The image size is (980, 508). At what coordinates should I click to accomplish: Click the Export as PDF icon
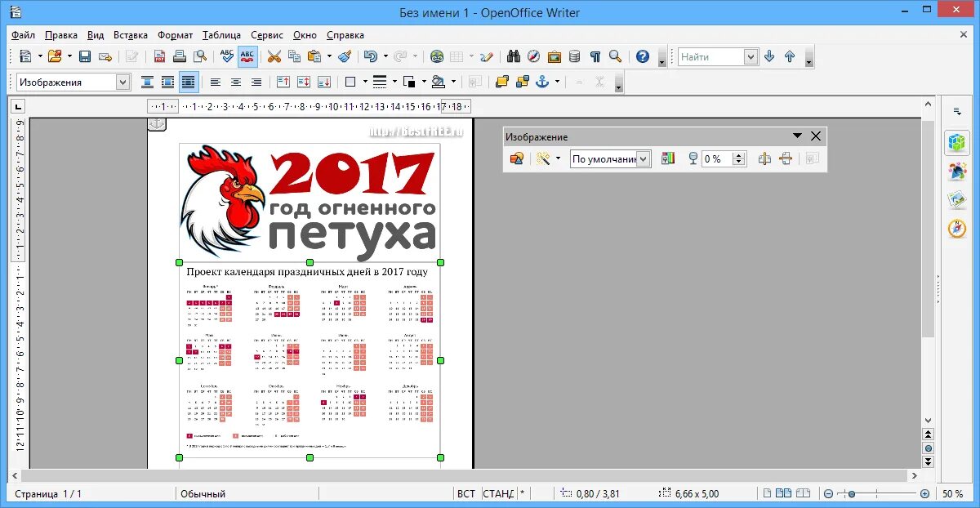pyautogui.click(x=159, y=56)
